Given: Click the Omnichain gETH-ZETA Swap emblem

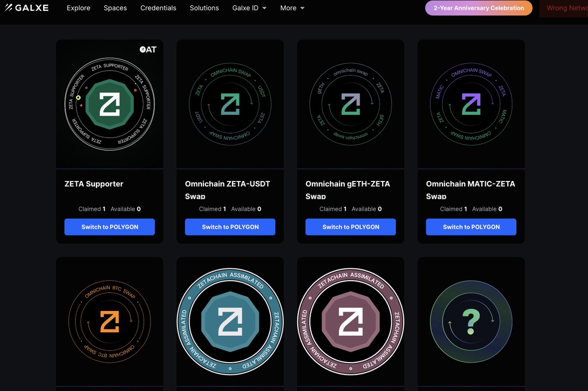Looking at the screenshot, I should tap(350, 103).
